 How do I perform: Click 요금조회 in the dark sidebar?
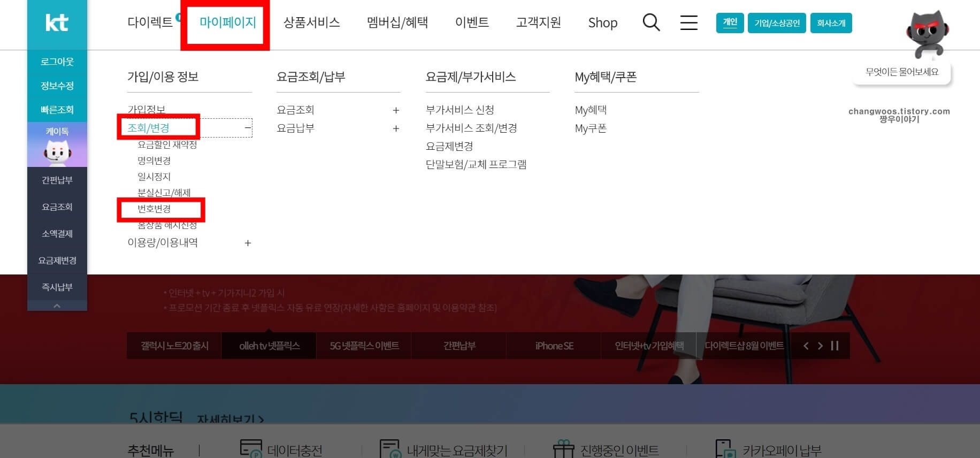[x=57, y=207]
